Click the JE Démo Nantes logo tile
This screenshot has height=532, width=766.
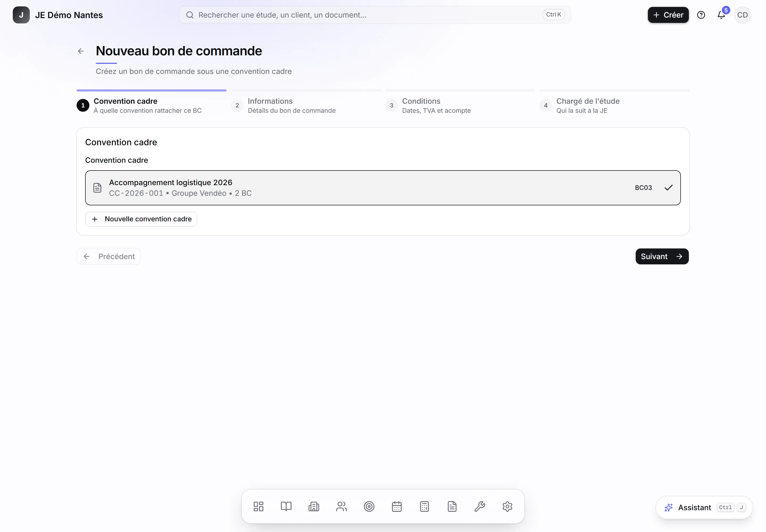[21, 15]
